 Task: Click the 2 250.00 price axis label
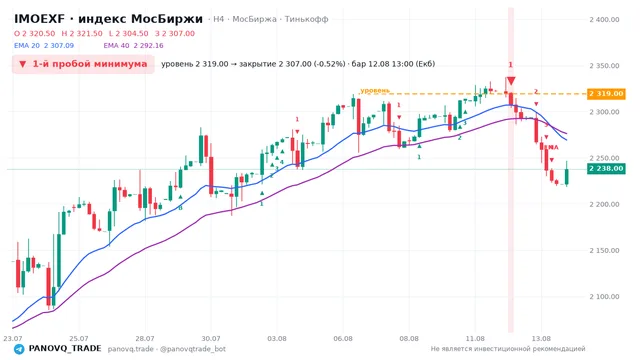coord(604,158)
